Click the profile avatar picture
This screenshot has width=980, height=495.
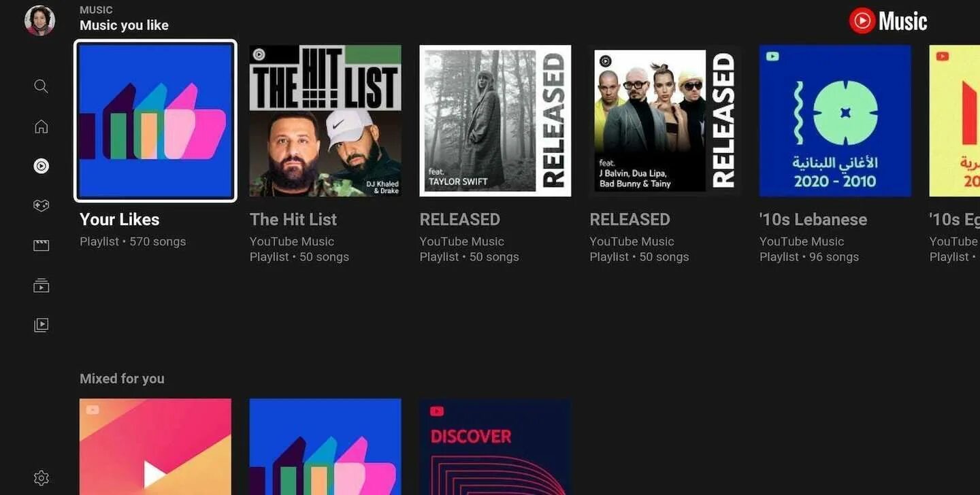(x=39, y=20)
